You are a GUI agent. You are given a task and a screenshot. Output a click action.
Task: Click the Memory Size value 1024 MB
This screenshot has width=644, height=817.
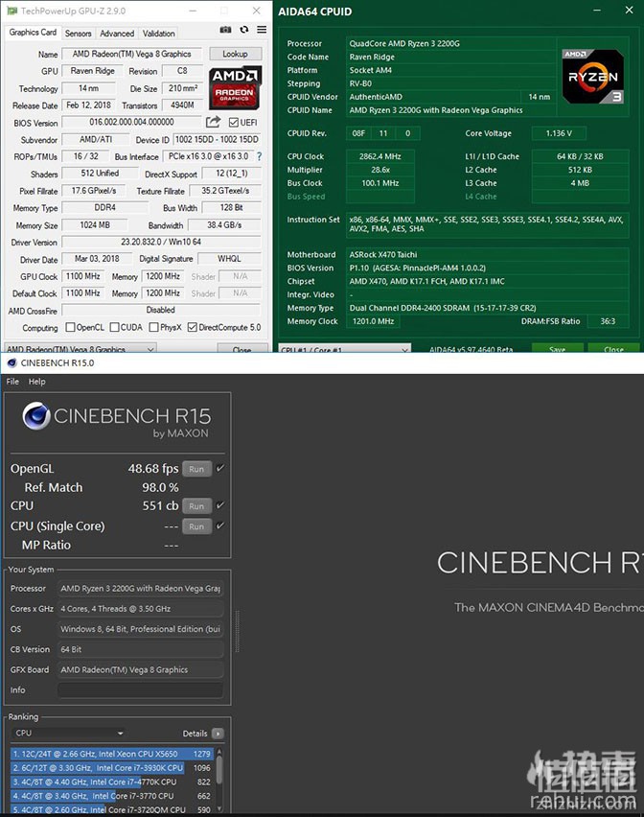[95, 225]
